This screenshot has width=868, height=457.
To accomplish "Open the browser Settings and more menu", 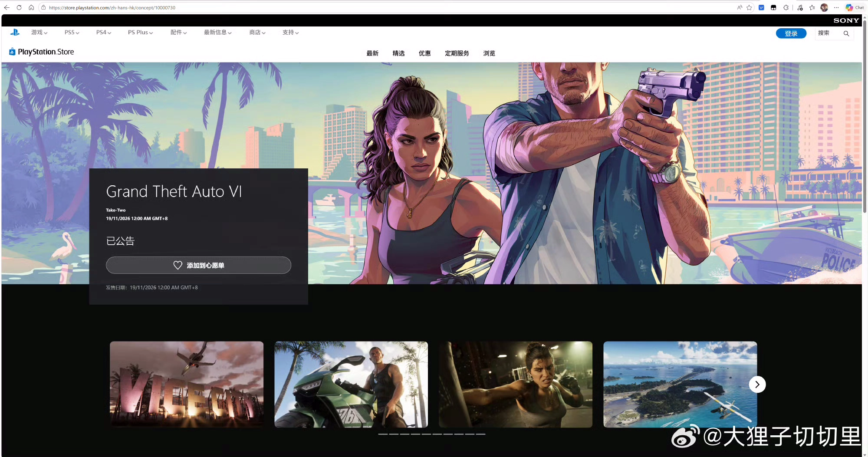I will point(836,7).
